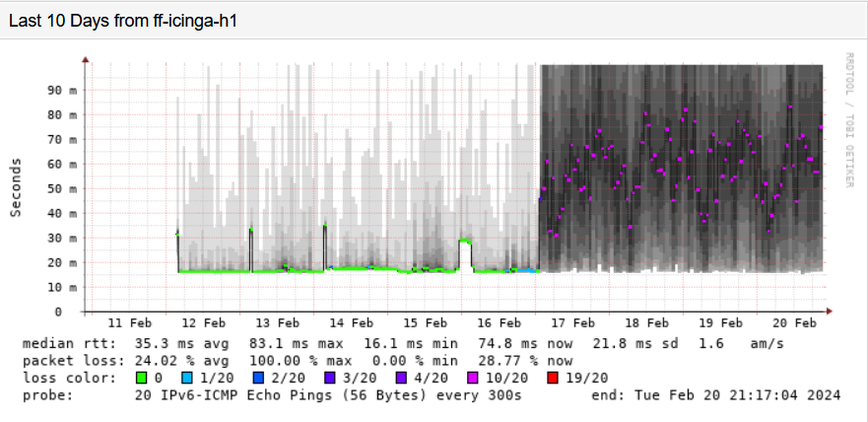
Task: Click the median rtt statistics line
Action: [403, 343]
